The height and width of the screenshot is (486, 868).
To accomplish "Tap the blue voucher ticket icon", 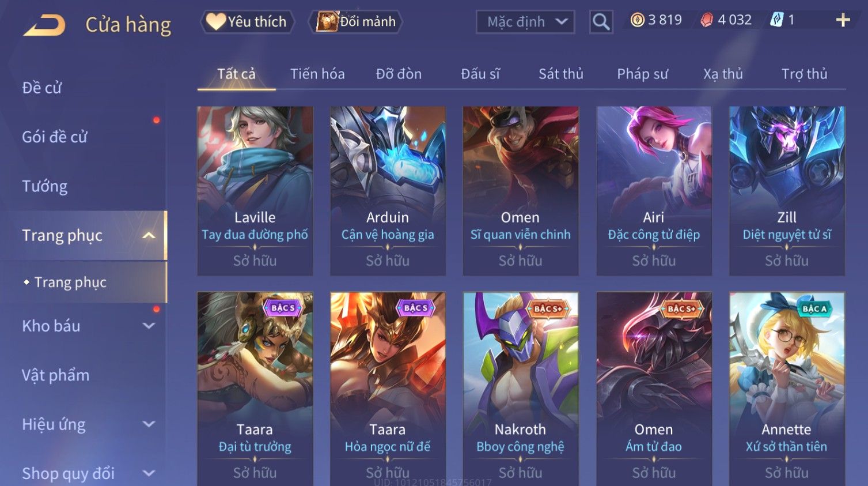I will pos(776,20).
